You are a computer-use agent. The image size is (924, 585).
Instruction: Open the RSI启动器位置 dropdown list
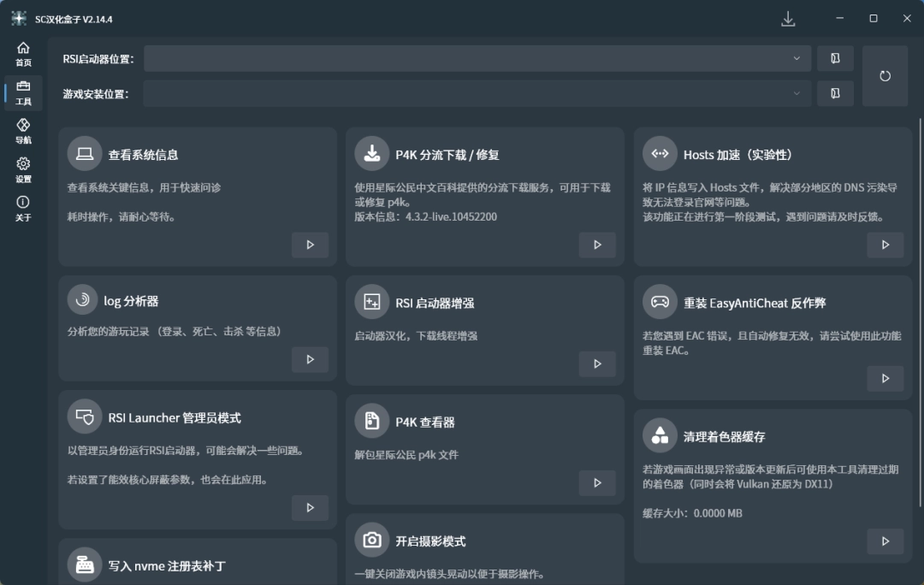point(797,58)
